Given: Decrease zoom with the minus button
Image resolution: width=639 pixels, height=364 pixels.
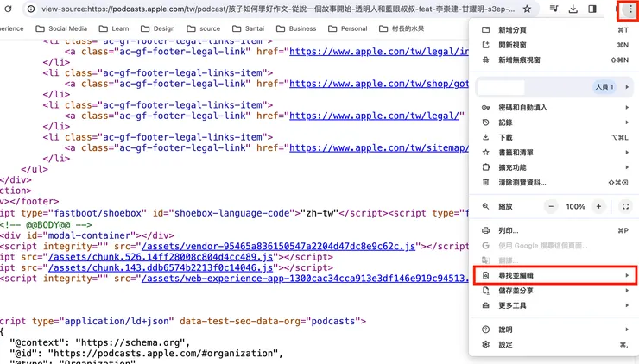Looking at the screenshot, I should 551,207.
